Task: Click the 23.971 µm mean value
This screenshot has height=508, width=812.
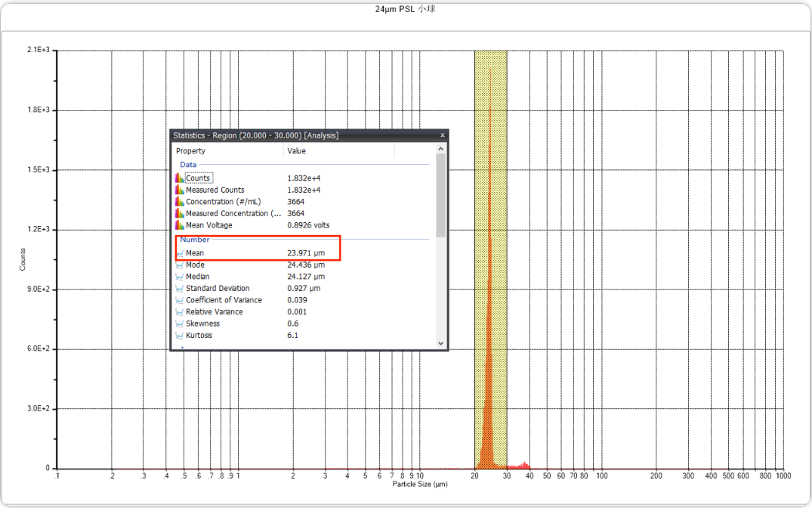Action: point(306,253)
